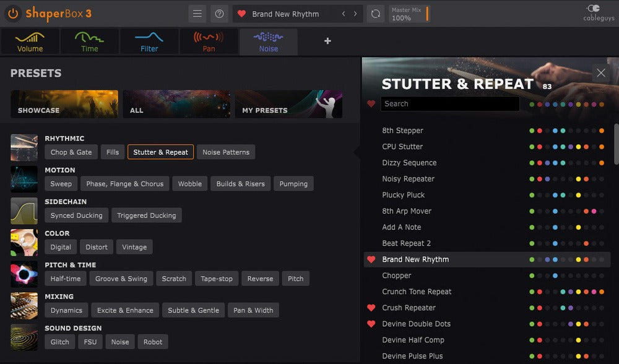Open the Showcase presets thumbnail
Image resolution: width=619 pixels, height=364 pixels.
[64, 104]
